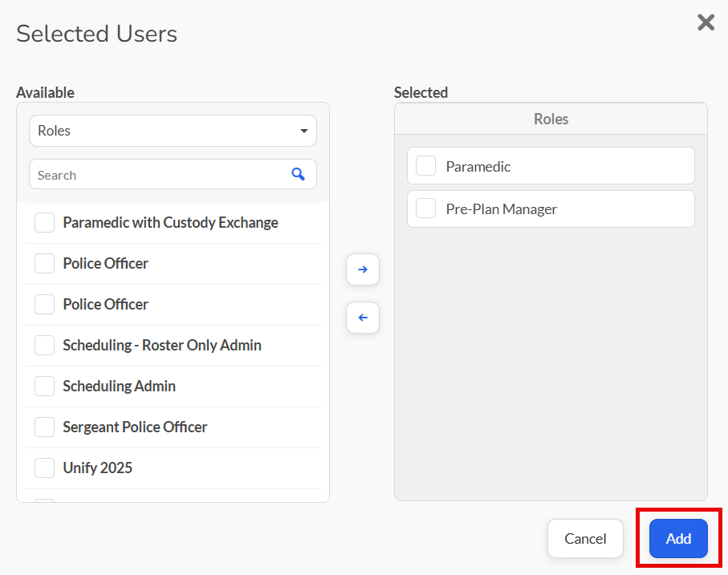Move checked roles to Selected with right arrow
728x575 pixels.
tap(363, 269)
